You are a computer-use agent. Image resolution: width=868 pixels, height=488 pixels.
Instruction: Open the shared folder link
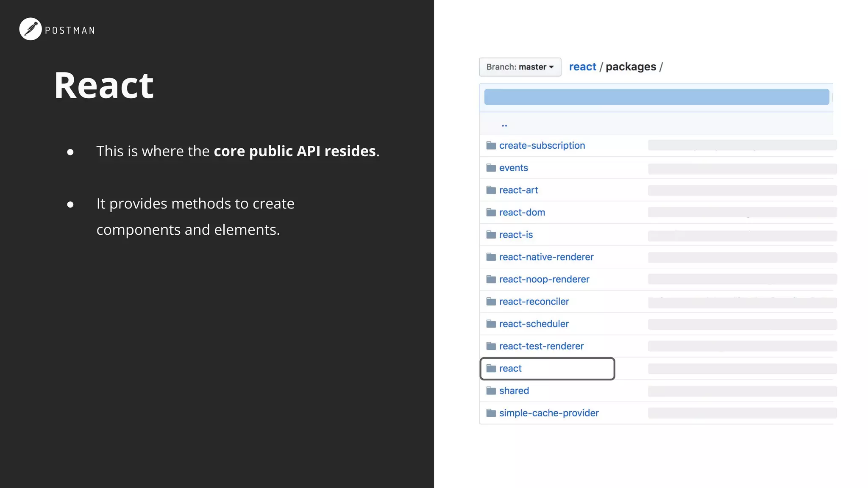coord(514,391)
